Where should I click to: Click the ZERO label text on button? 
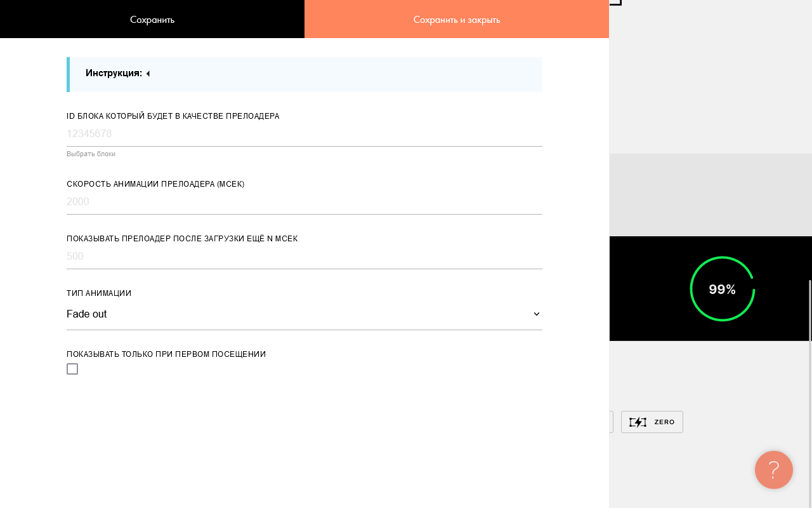point(664,422)
